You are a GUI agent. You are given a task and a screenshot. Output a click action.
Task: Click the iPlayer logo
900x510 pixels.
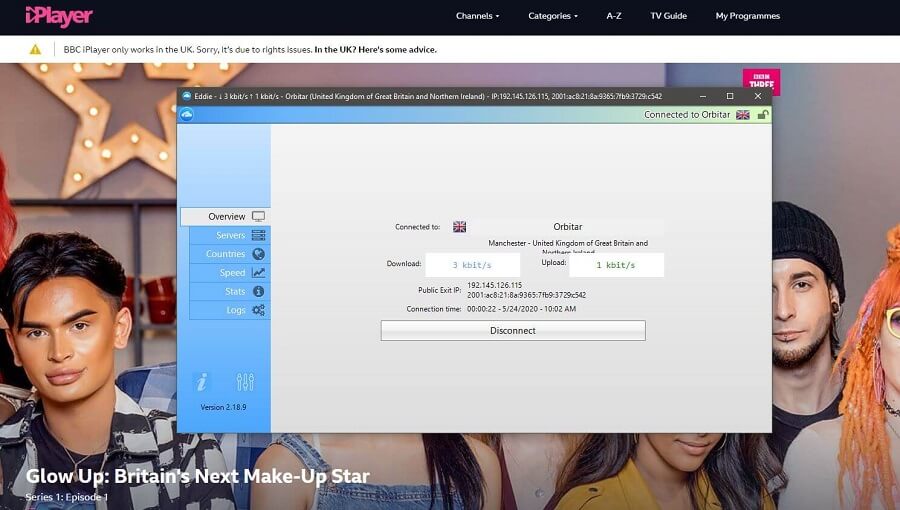pyautogui.click(x=59, y=16)
